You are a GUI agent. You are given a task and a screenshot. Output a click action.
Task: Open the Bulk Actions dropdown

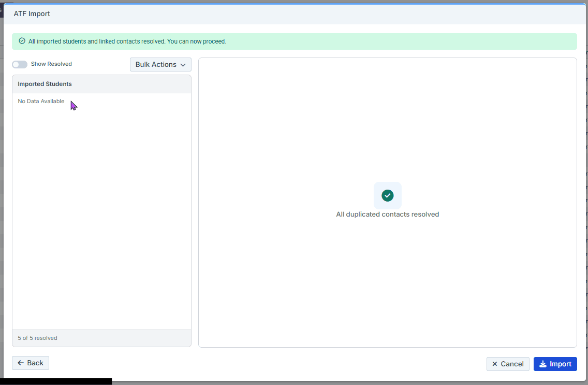[160, 65]
